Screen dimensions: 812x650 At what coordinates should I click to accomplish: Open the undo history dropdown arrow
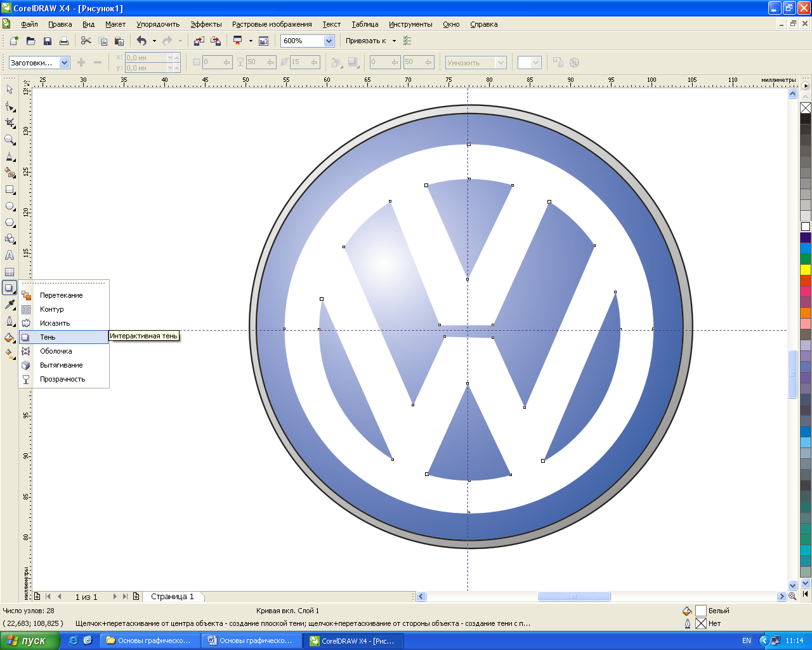(154, 41)
